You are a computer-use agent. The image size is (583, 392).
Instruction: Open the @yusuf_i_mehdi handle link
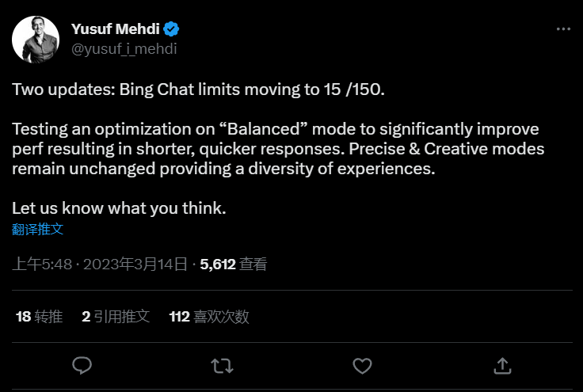pos(124,48)
